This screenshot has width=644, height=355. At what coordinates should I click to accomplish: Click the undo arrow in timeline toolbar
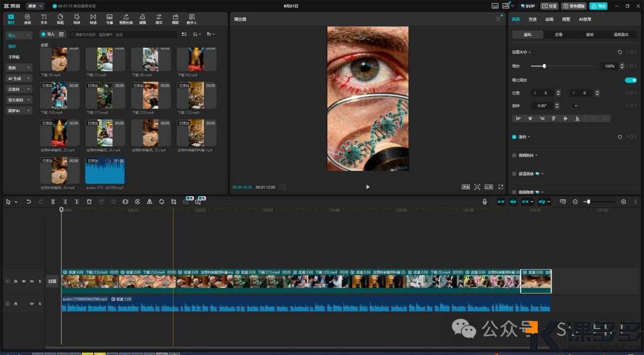[29, 202]
